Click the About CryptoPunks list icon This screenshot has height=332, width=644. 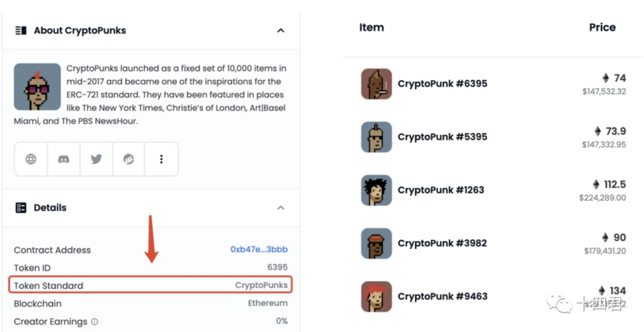tap(21, 30)
